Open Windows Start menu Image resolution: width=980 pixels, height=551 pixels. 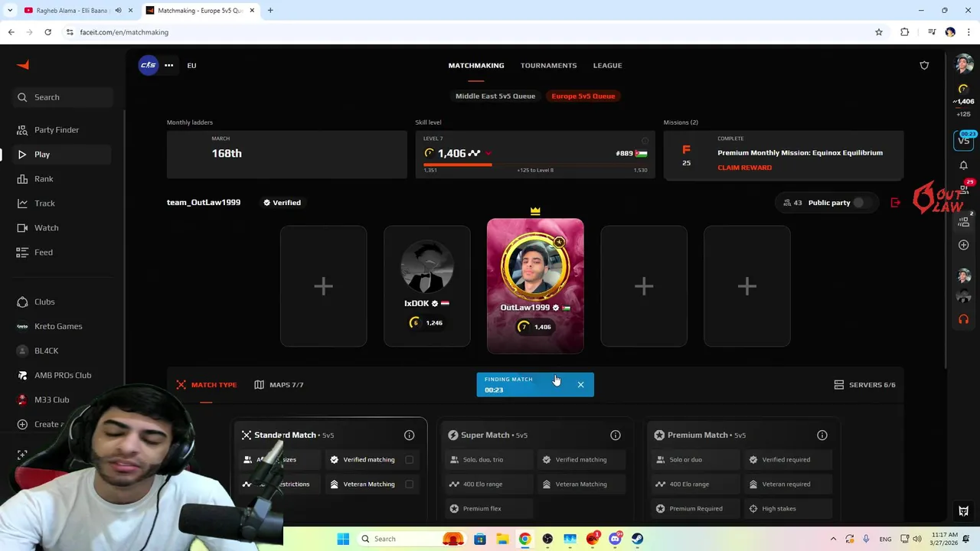[x=343, y=539]
